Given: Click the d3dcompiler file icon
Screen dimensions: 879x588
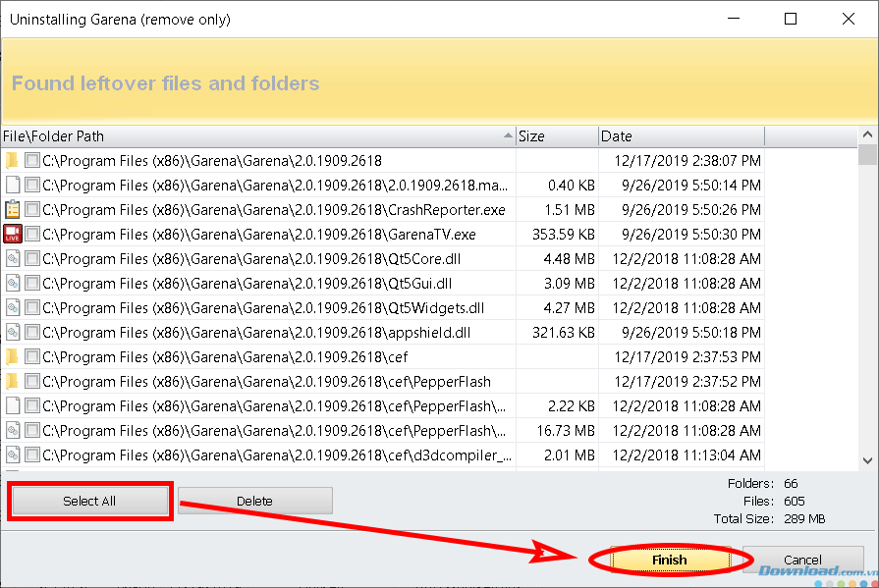Looking at the screenshot, I should click(x=12, y=455).
